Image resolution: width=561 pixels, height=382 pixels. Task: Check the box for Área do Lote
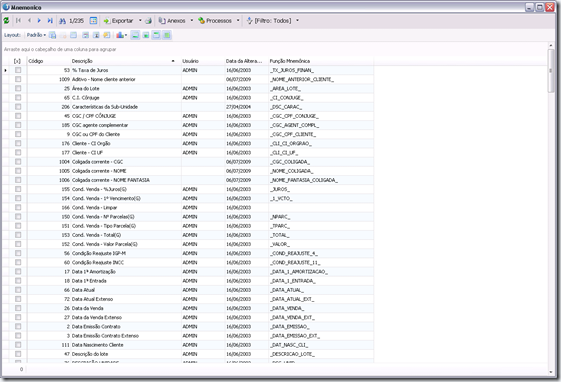18,88
